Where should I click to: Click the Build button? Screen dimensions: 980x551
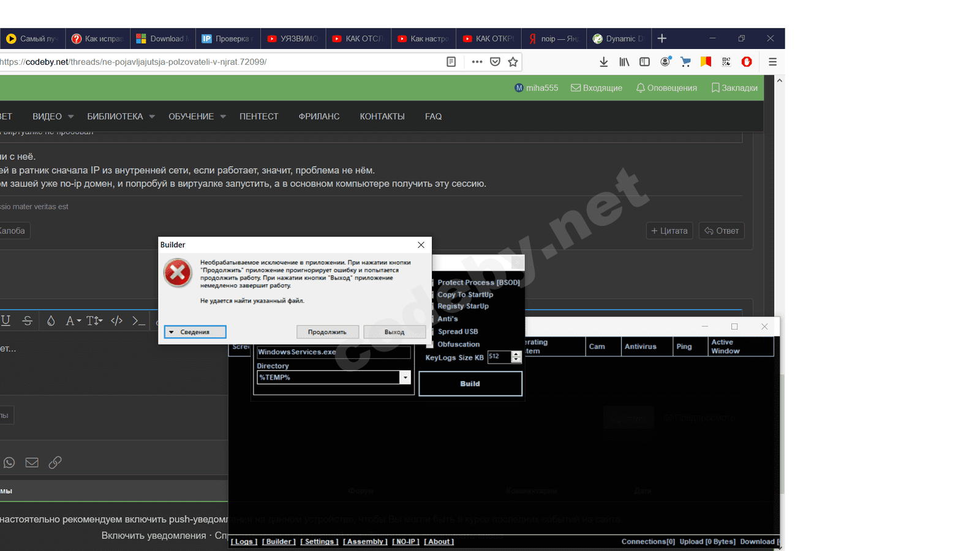coord(470,384)
